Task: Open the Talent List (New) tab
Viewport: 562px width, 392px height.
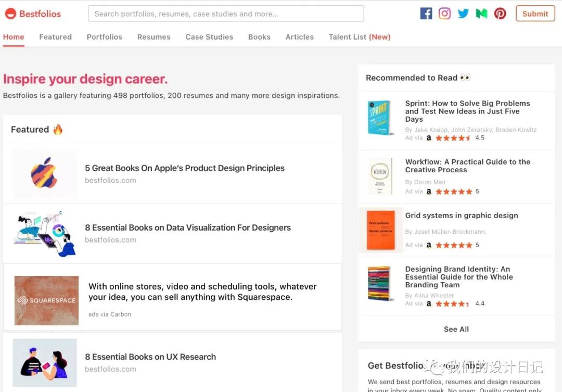Action: pos(360,37)
